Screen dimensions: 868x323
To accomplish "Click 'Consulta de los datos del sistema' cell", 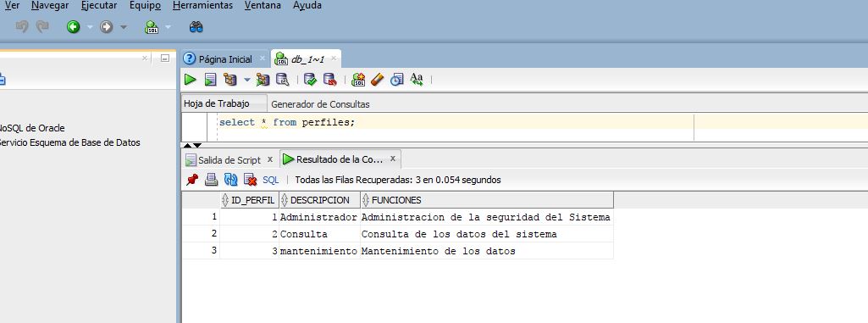I will pyautogui.click(x=487, y=234).
